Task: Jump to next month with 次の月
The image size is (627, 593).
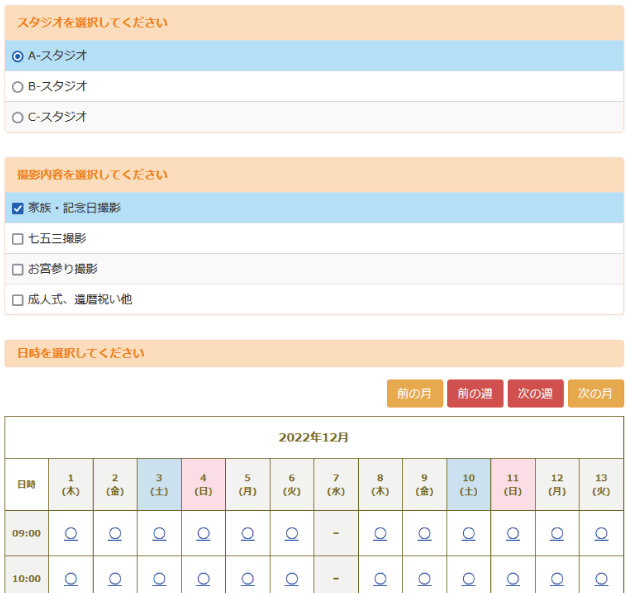Action: coord(595,394)
